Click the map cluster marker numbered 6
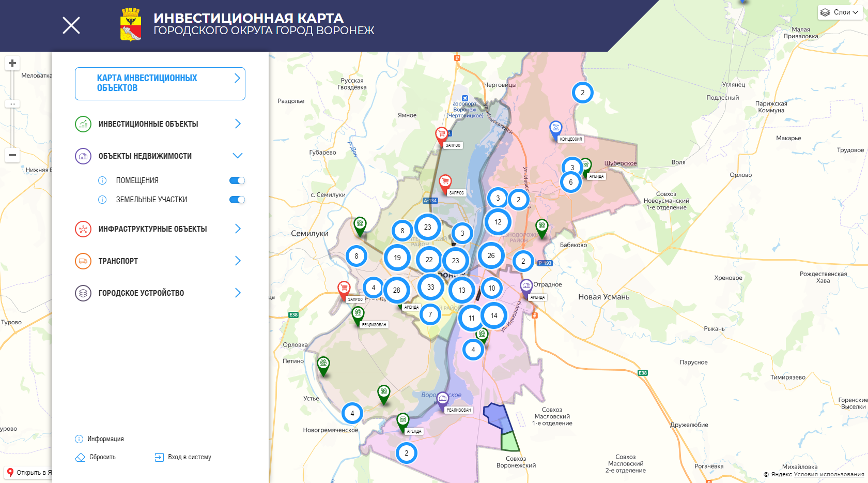Screen dimensions: 868x483 tap(571, 182)
